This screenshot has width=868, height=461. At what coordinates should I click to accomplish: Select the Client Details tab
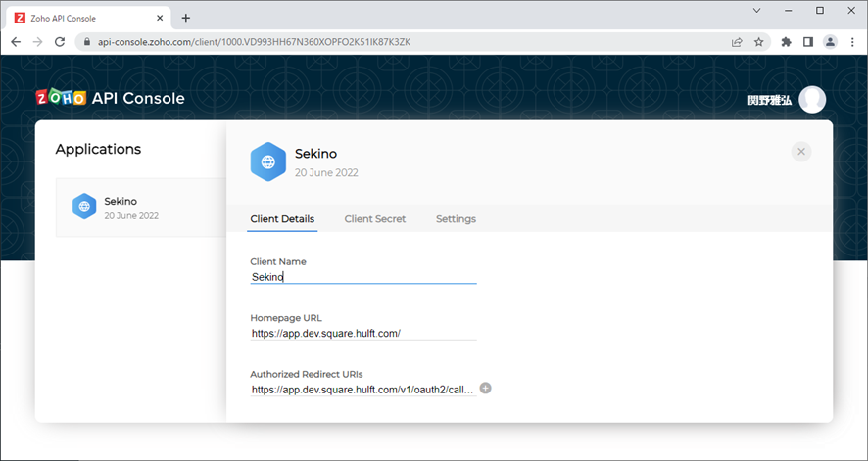(282, 219)
